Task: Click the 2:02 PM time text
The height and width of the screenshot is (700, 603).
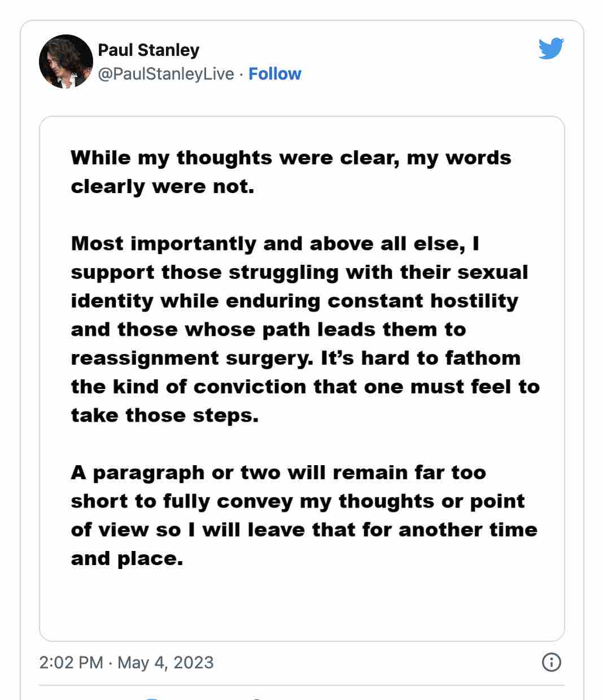Action: point(71,662)
